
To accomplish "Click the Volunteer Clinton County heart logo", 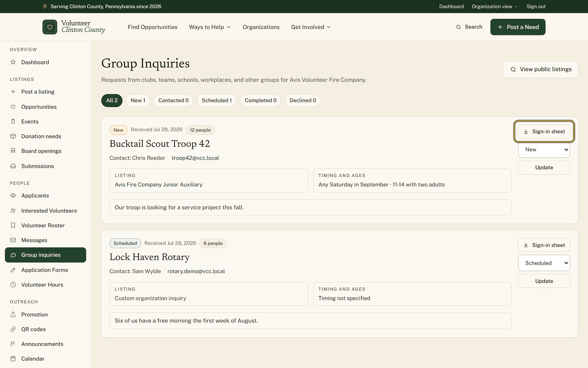I will tap(50, 27).
